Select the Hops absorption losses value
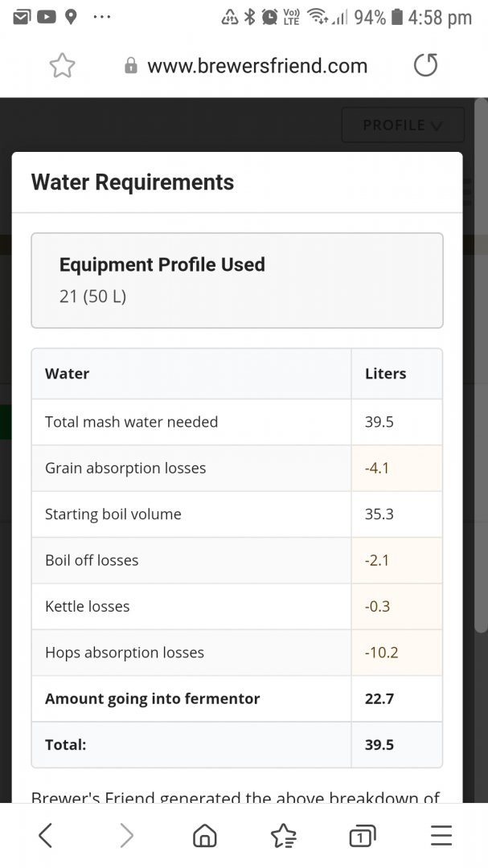488x868 pixels. 381,652
